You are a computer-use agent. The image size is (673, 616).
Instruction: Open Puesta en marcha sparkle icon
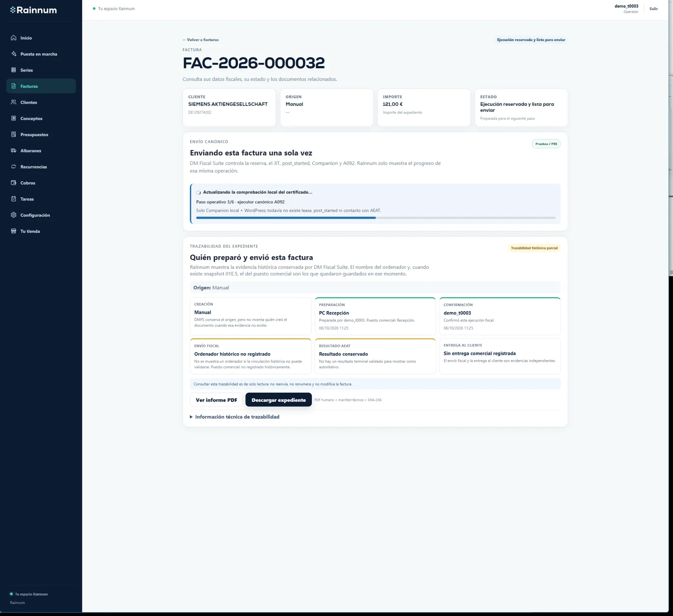pos(13,54)
